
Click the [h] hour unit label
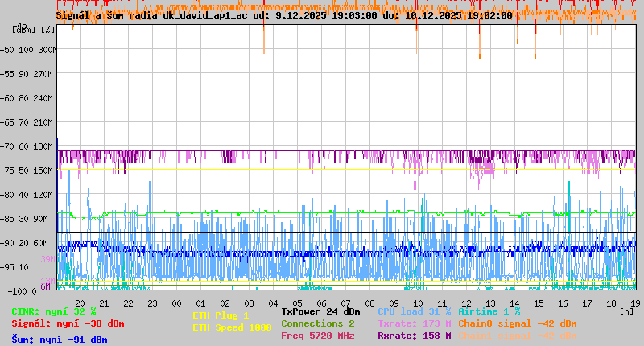(x=626, y=310)
